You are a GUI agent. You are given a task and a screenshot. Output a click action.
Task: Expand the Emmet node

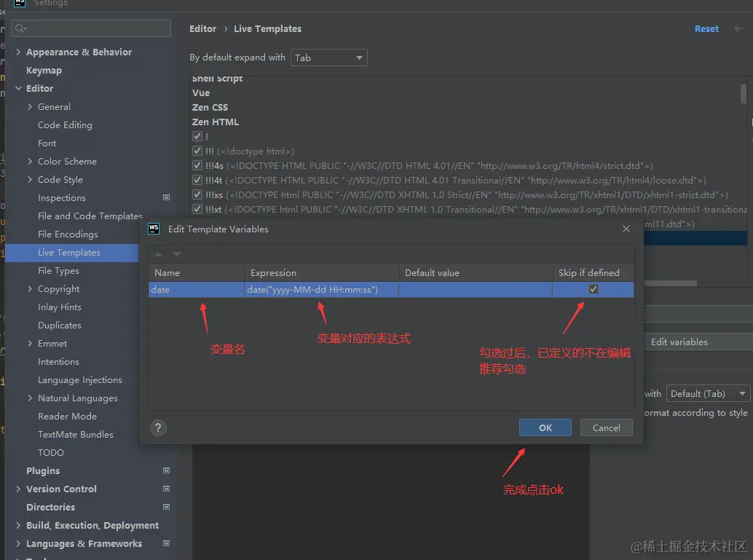[x=30, y=344]
